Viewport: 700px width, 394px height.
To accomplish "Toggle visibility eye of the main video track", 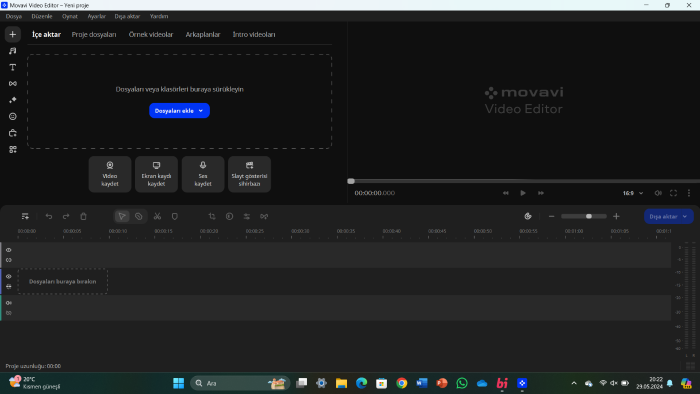I will click(x=8, y=277).
